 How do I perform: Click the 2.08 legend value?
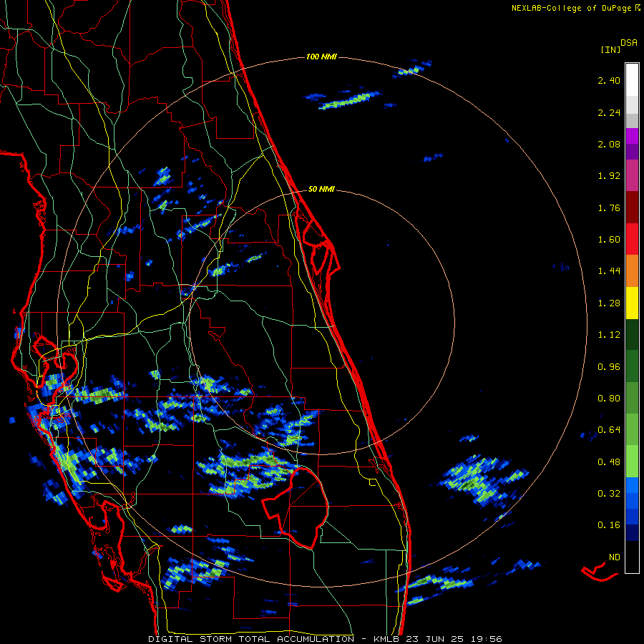[x=609, y=144]
